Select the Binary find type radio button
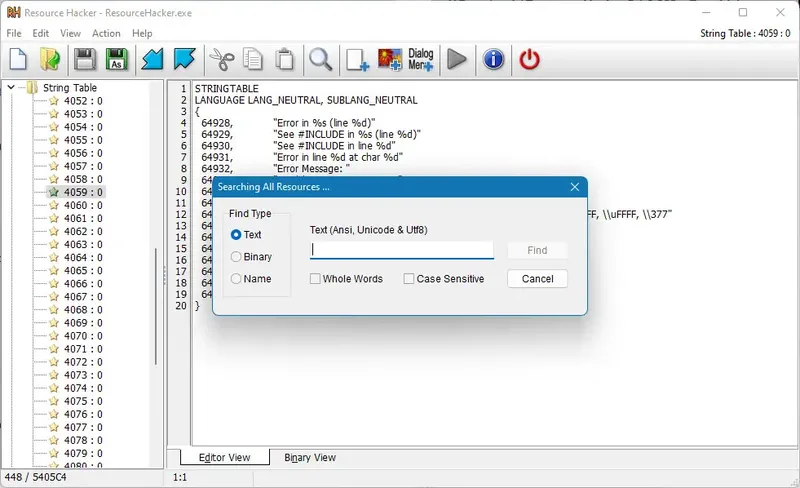Viewport: 800px width, 488px height. coord(236,257)
